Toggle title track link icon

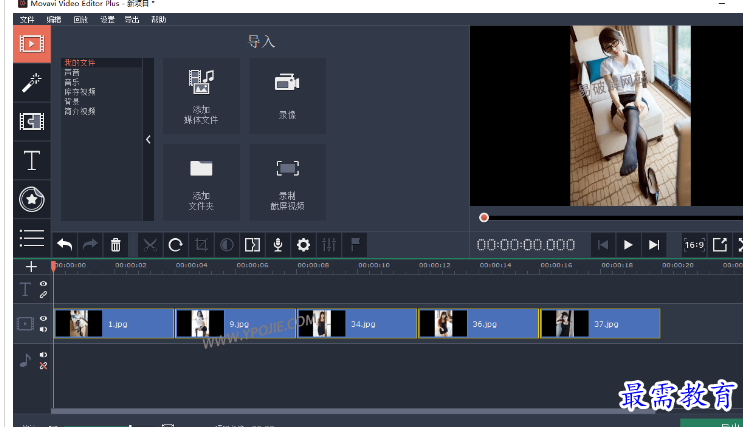(43, 294)
